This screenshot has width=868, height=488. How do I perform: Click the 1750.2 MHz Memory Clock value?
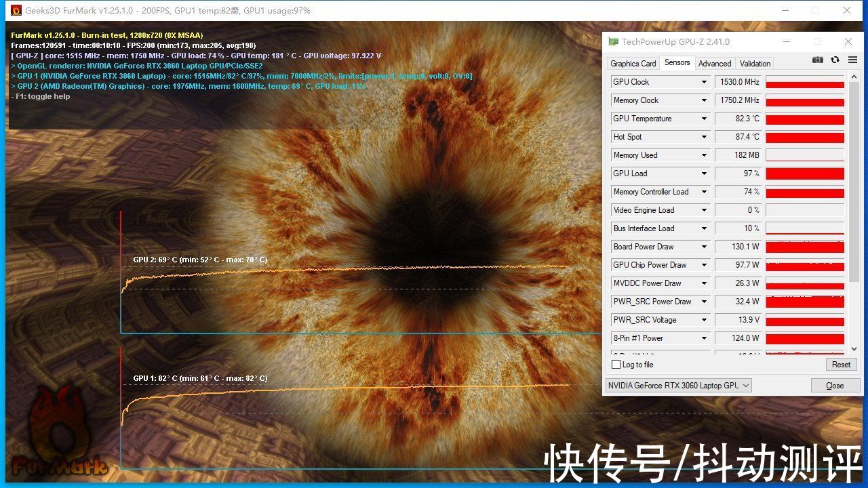tap(739, 100)
